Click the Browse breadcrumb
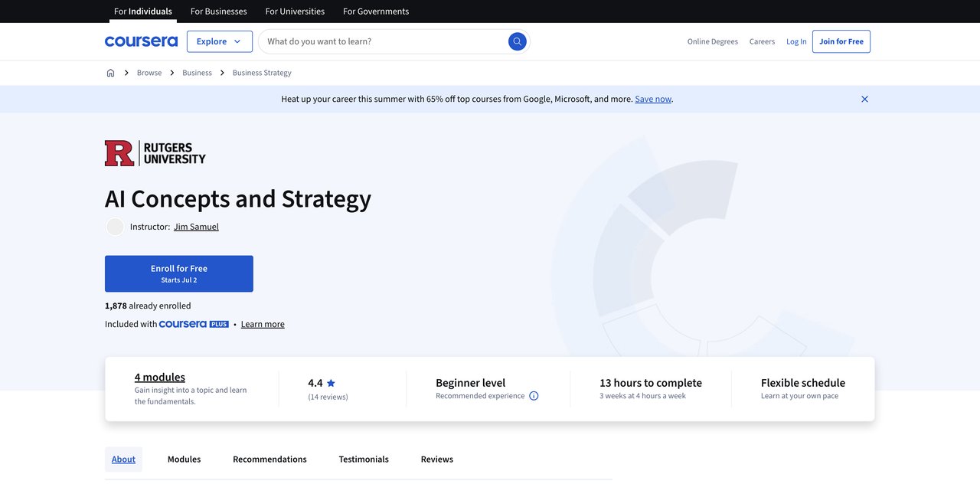980x484 pixels. tap(149, 73)
